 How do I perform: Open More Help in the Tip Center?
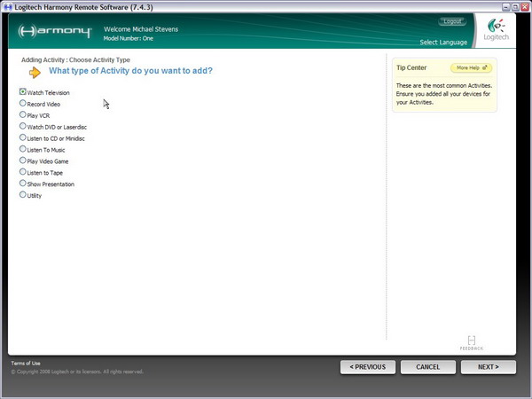(472, 68)
